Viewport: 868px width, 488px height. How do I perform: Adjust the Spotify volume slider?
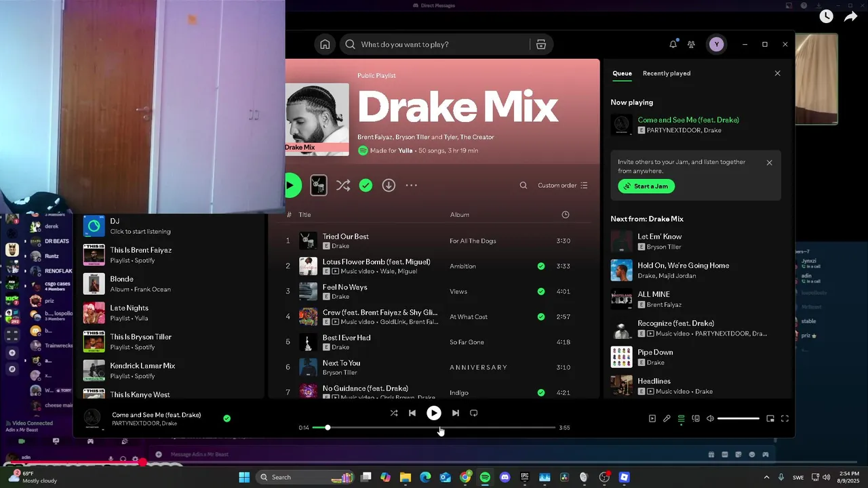pos(738,419)
